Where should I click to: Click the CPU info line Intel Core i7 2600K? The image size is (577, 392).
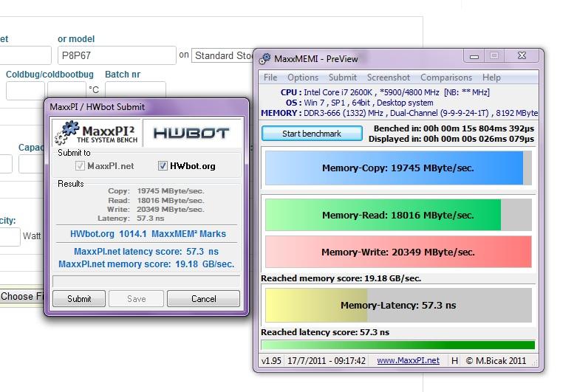(385, 92)
